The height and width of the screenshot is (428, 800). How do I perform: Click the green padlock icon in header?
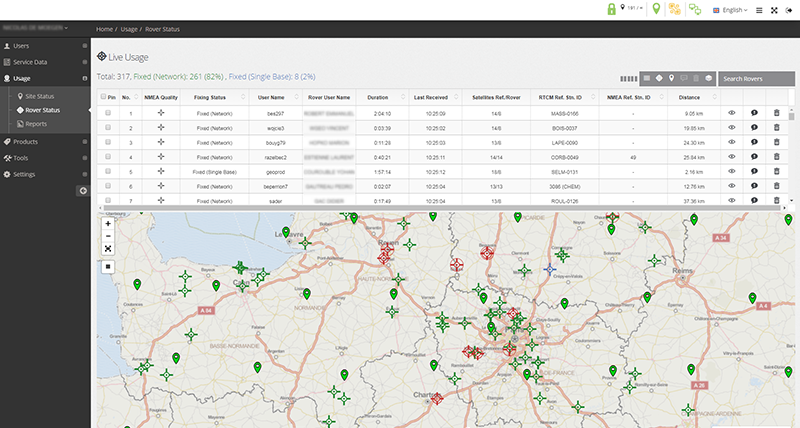(612, 9)
